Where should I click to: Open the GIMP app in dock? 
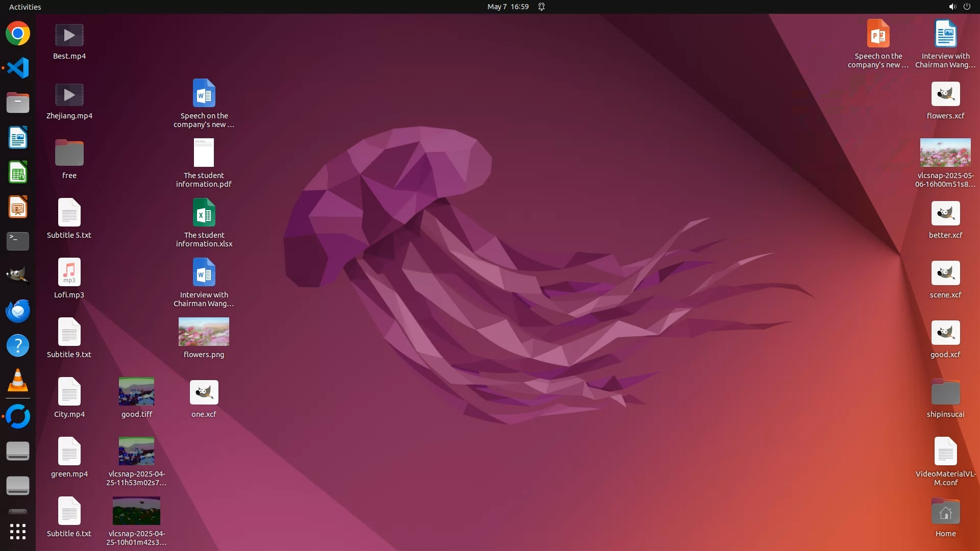coord(18,275)
